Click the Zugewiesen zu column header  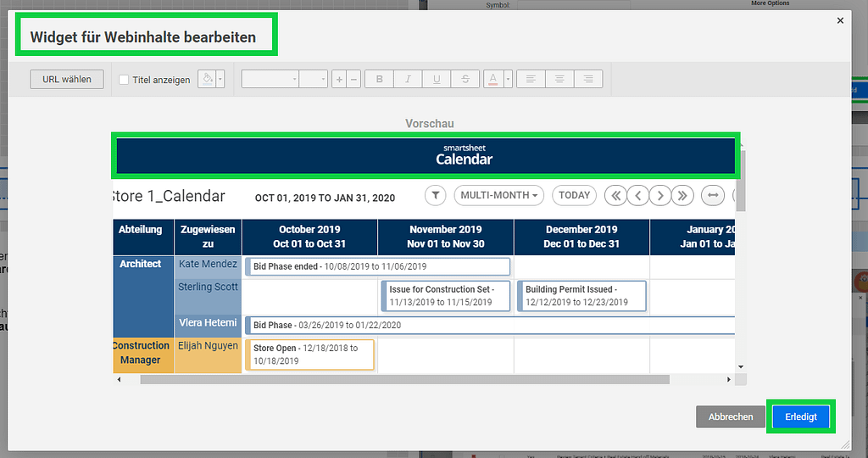[209, 237]
